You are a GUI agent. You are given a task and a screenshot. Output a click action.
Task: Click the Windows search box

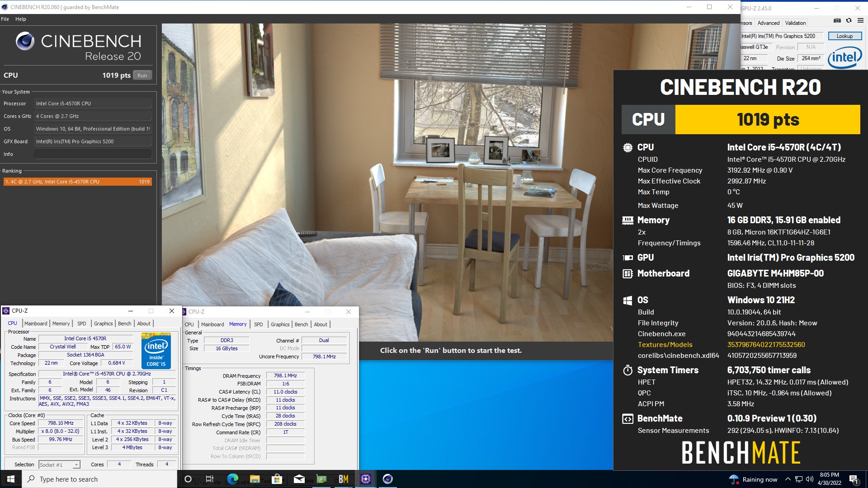point(99,479)
